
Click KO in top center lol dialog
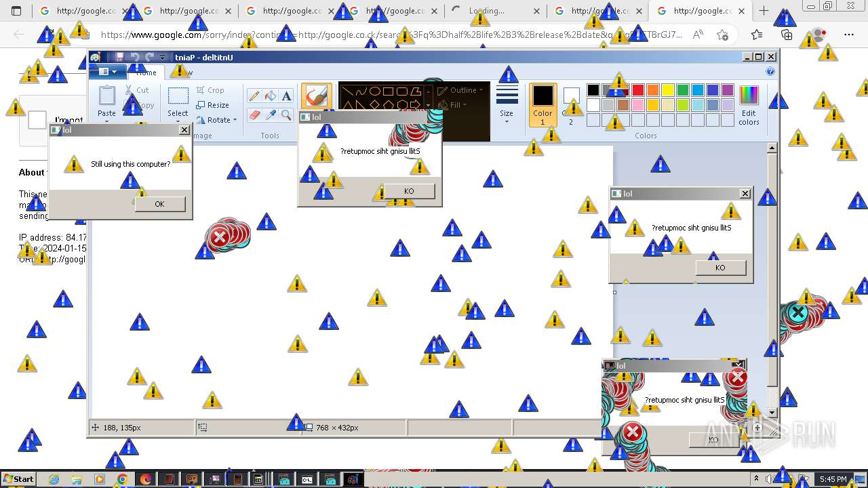tap(409, 191)
